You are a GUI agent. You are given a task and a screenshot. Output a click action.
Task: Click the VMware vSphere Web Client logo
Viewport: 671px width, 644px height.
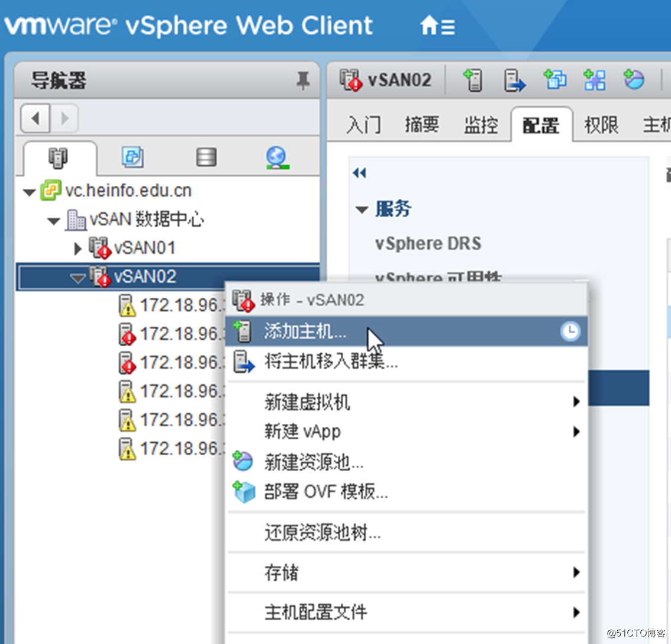[188, 25]
